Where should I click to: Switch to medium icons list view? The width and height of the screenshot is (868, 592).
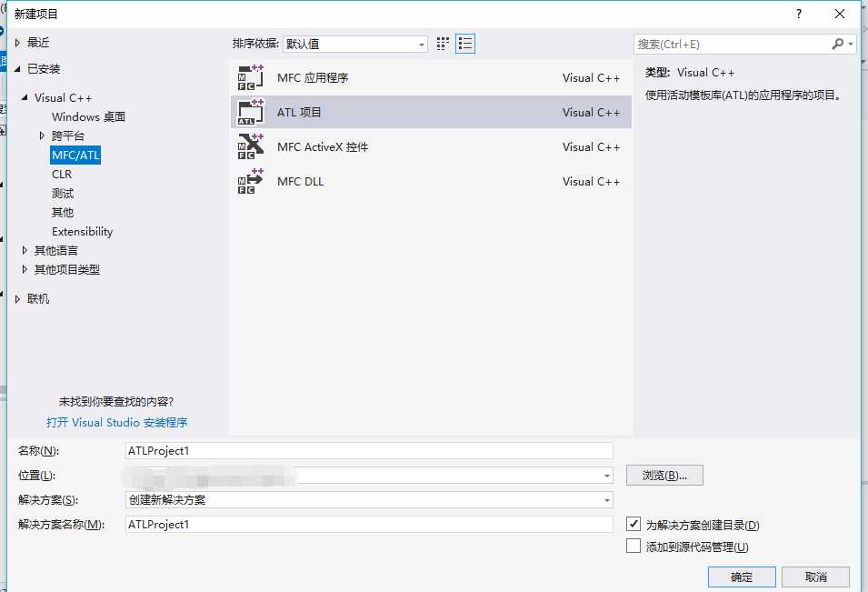tap(465, 44)
